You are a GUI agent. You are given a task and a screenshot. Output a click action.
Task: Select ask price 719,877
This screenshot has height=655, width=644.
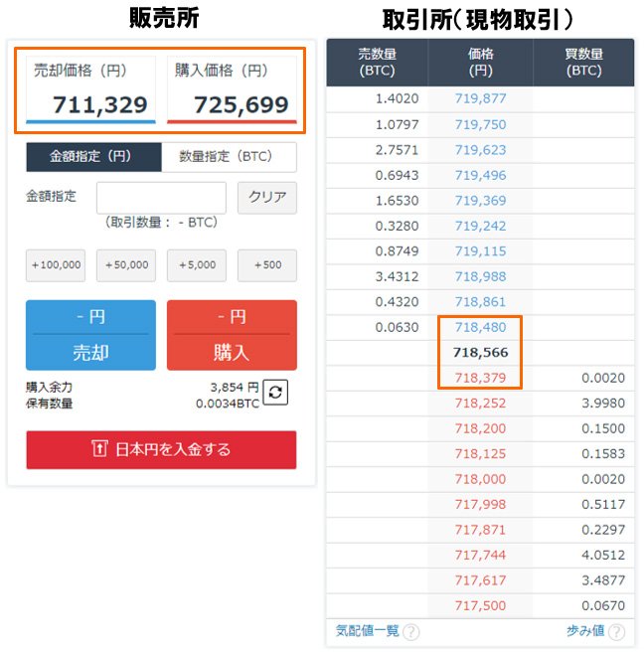click(x=480, y=98)
